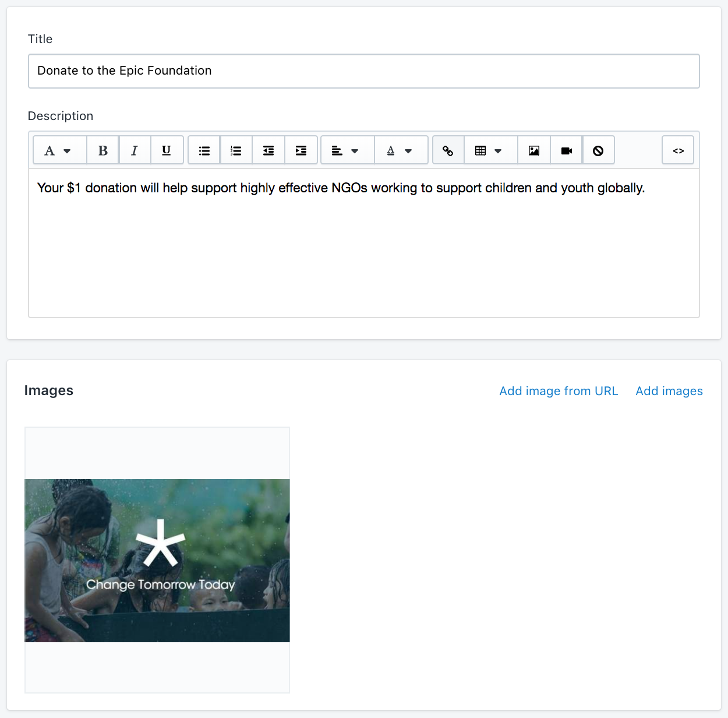Toggle underline formatting
The height and width of the screenshot is (718, 728).
tap(167, 150)
